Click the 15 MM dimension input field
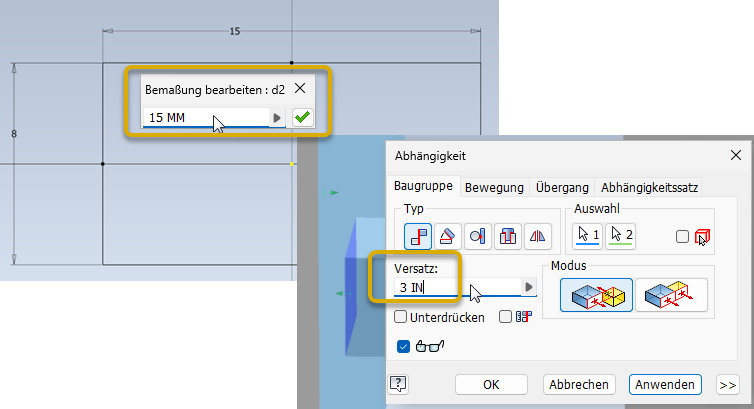This screenshot has width=754, height=409. tap(206, 117)
